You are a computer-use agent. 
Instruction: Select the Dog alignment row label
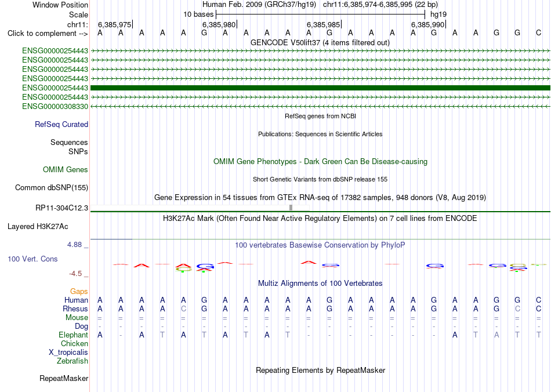[81, 326]
